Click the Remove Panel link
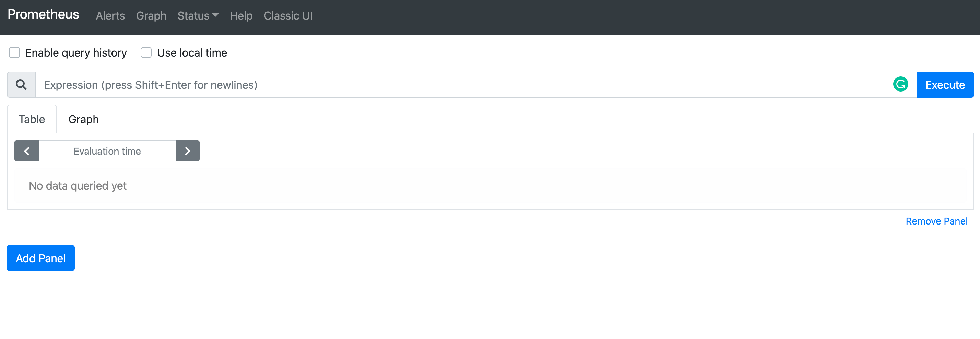Image resolution: width=980 pixels, height=339 pixels. (936, 221)
